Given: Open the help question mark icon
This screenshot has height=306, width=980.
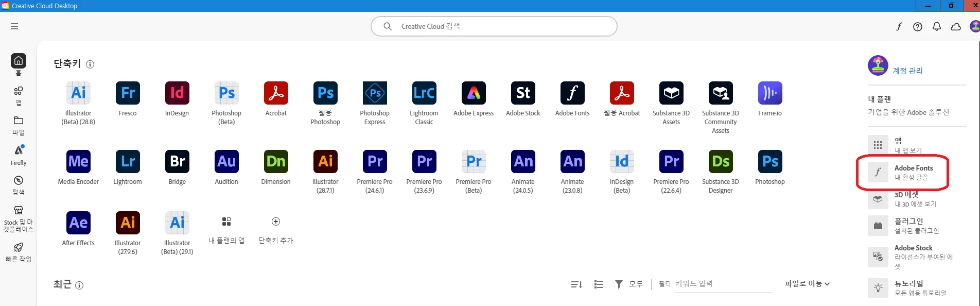Looking at the screenshot, I should [x=918, y=26].
